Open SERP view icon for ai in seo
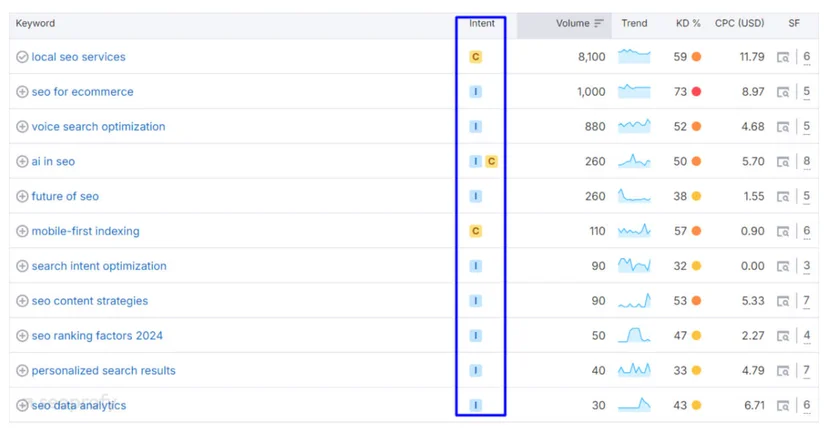 (783, 161)
